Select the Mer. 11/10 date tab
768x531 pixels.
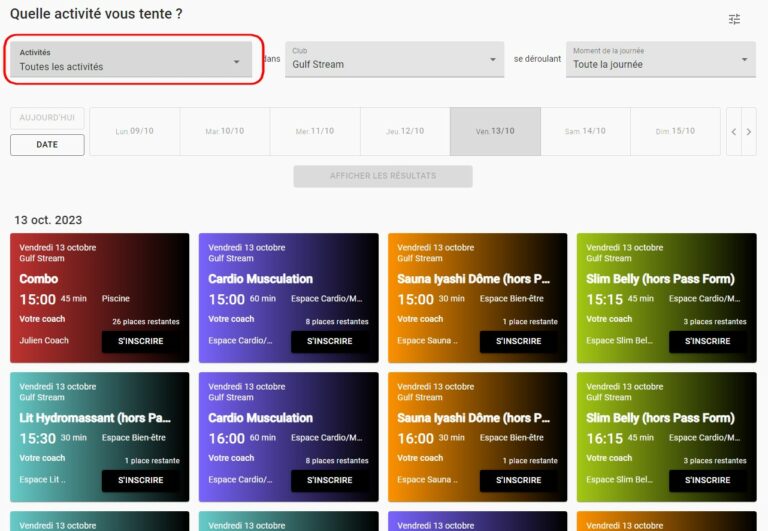tap(315, 131)
